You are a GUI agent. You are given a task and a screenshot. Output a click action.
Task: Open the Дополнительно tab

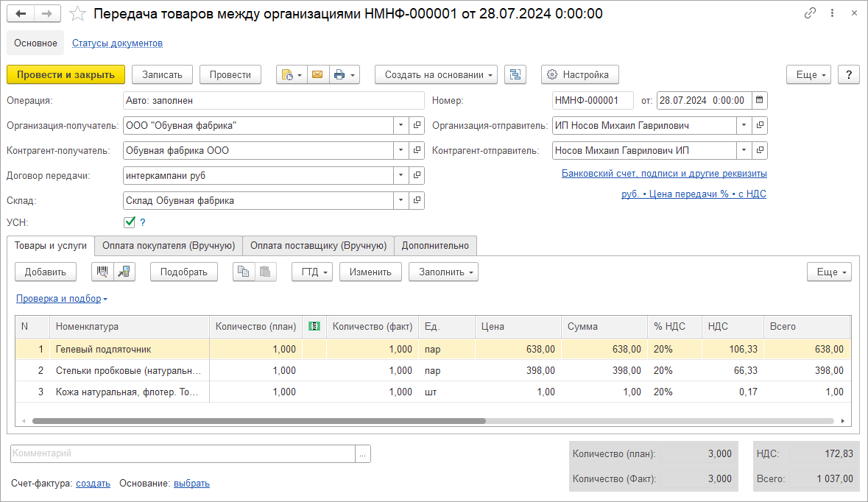435,246
